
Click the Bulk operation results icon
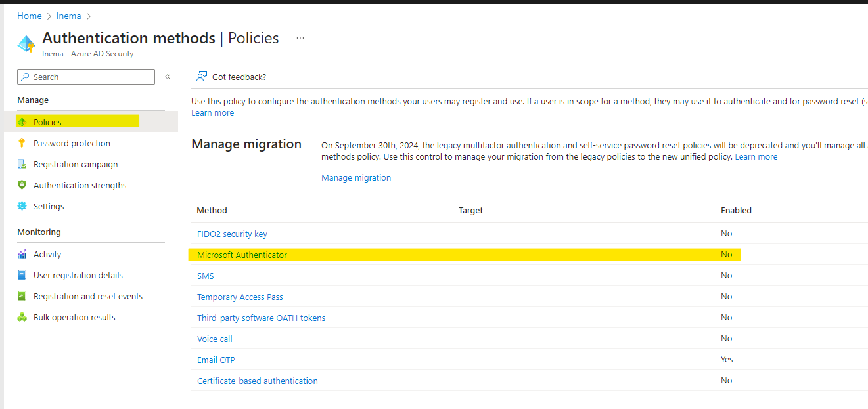click(22, 317)
